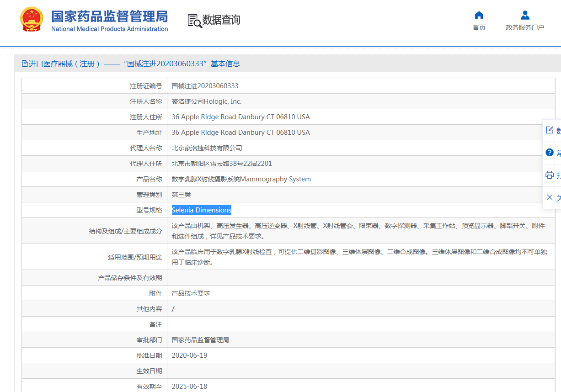
Task: Click the 其他内容 label
Action: (x=149, y=309)
